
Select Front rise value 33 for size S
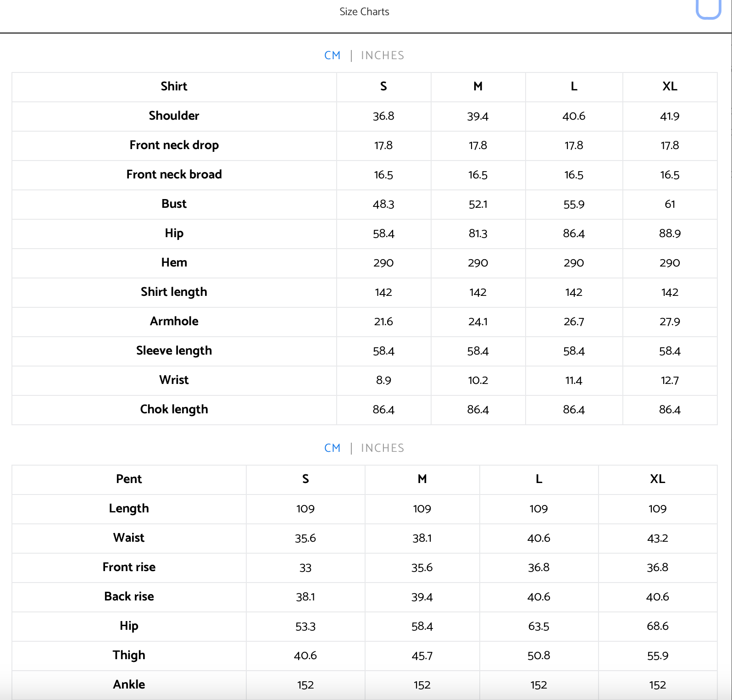click(x=305, y=567)
